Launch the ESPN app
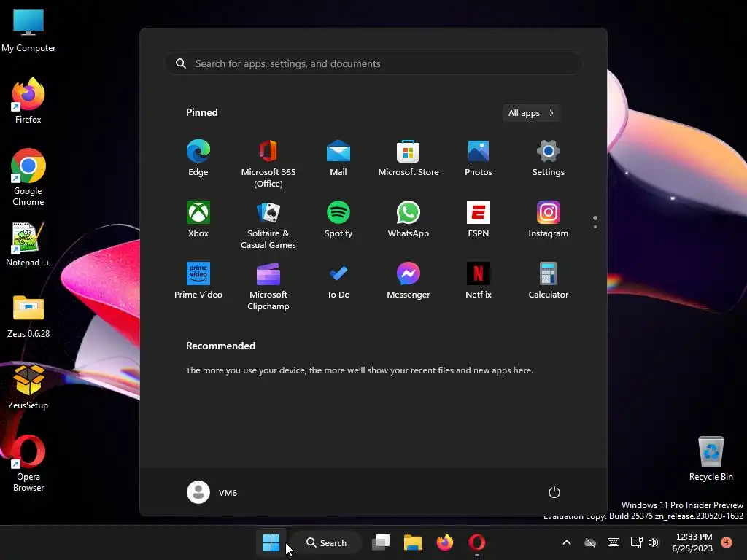 479,219
